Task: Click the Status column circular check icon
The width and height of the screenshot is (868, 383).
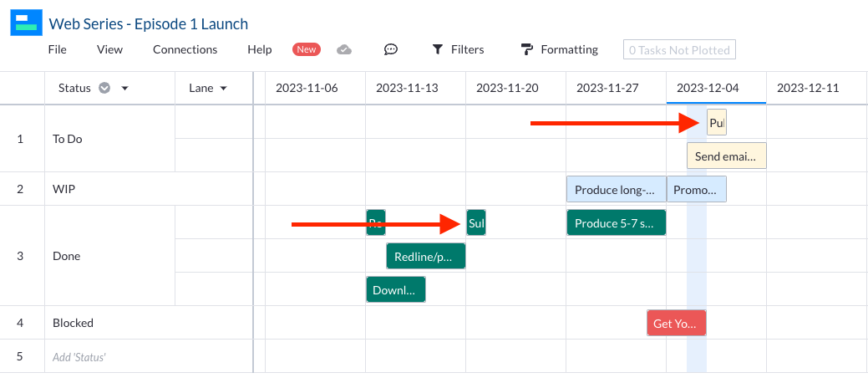Action: (104, 88)
